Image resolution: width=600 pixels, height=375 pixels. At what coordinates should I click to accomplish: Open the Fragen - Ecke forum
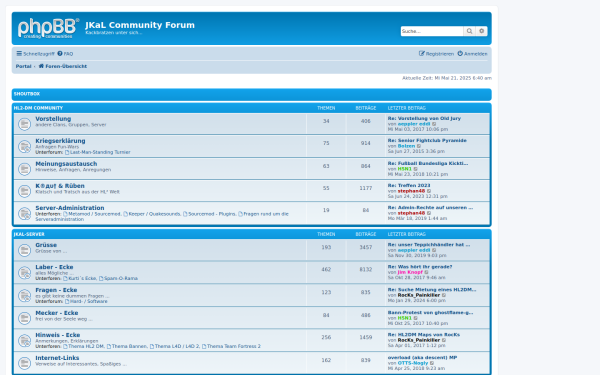click(x=56, y=290)
